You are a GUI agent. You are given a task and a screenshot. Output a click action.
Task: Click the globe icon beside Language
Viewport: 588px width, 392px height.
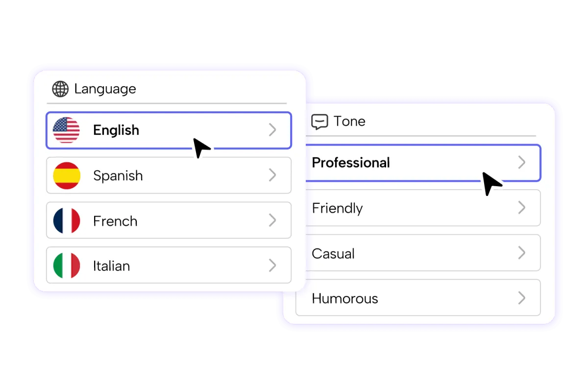coord(60,89)
